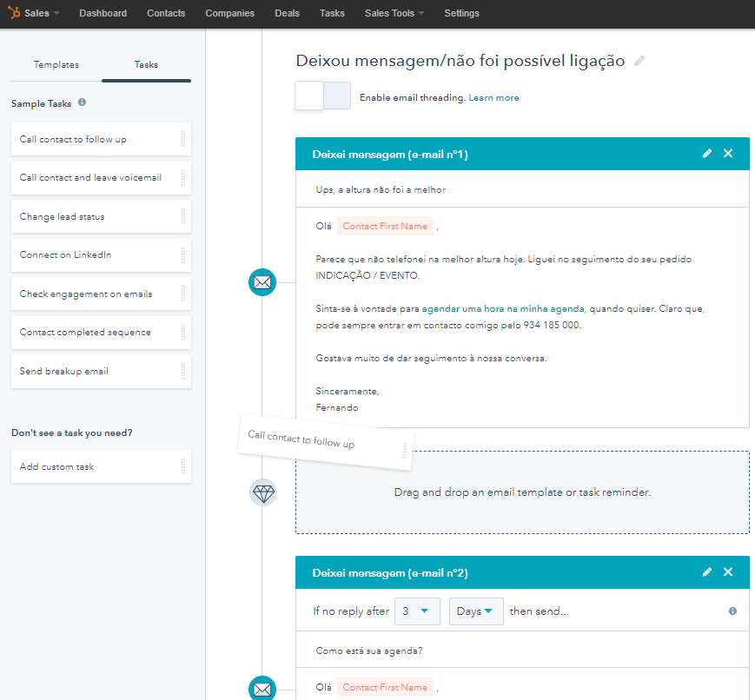Open Contacts in the top navigation
755x700 pixels.
click(x=166, y=13)
